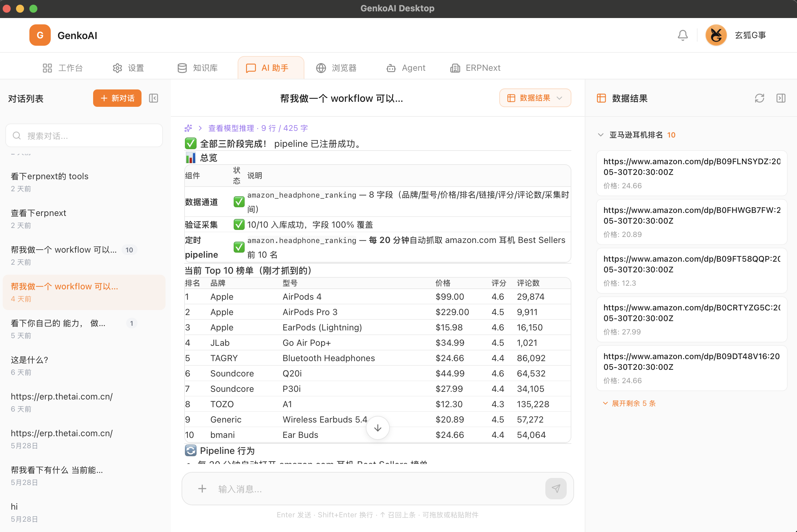Open result card B09FT58QQP priced 12.3
Screen dimensions: 797x532
coord(692,270)
